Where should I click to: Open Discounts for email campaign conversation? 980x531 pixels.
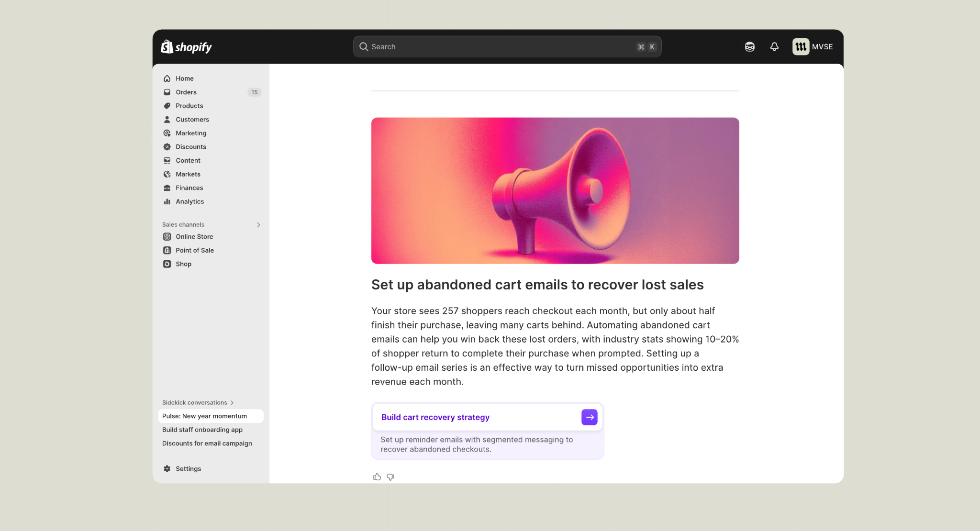pyautogui.click(x=207, y=443)
